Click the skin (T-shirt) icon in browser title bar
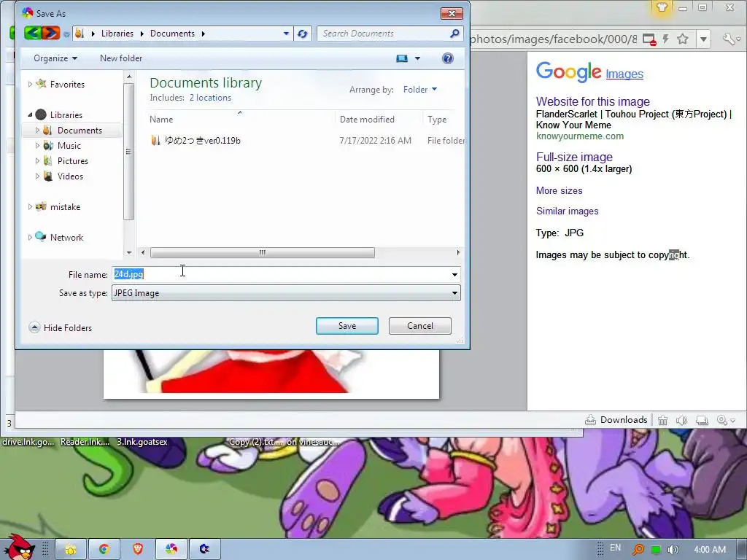The height and width of the screenshot is (560, 747). coord(661,7)
